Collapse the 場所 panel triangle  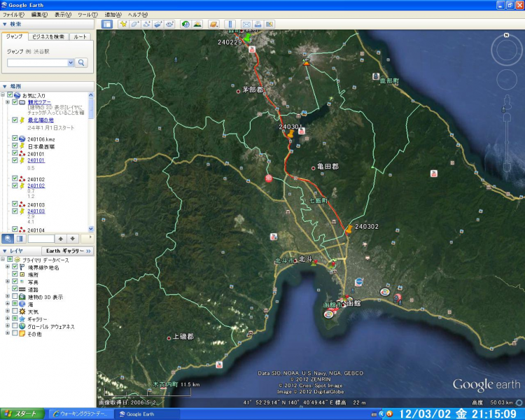5,86
